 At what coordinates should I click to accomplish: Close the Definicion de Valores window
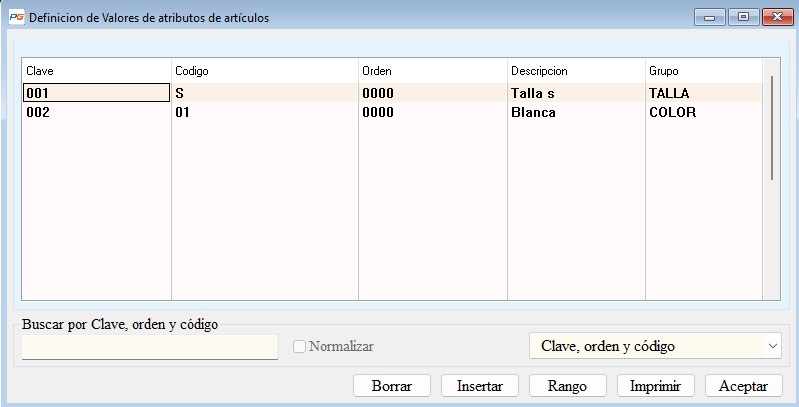(x=778, y=17)
